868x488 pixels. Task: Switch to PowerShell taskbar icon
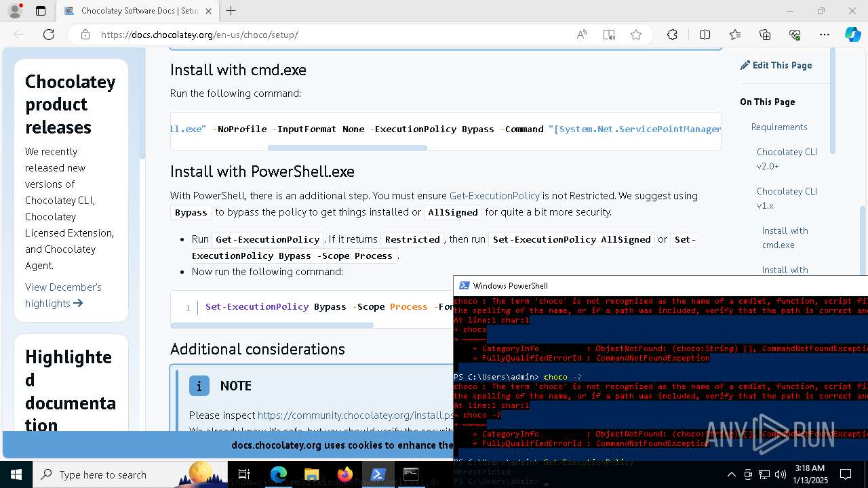pos(378,474)
